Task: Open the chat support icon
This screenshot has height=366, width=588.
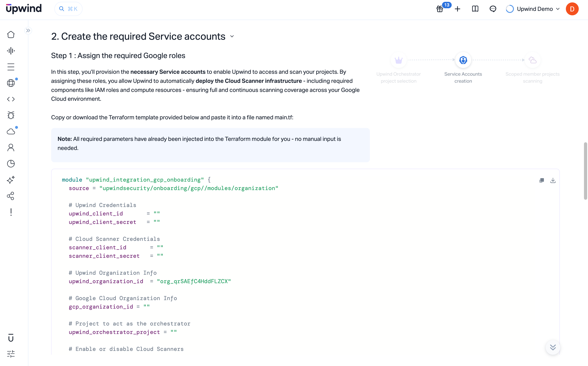Action: point(493,9)
